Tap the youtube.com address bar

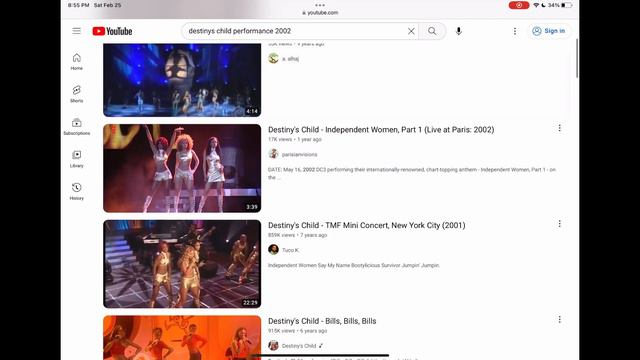tap(320, 13)
